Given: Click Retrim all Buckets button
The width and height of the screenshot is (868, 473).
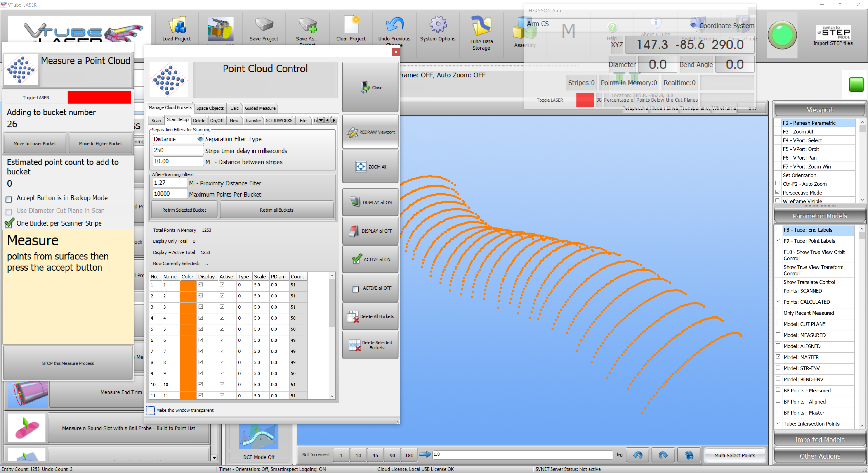Looking at the screenshot, I should click(x=276, y=210).
